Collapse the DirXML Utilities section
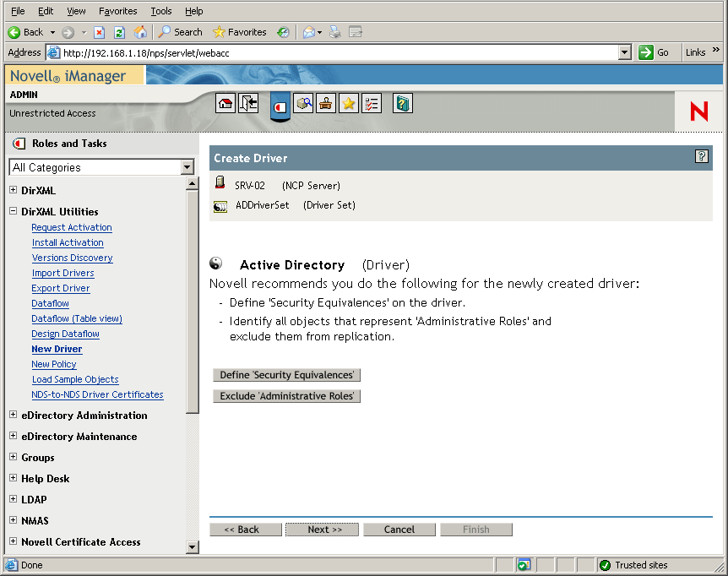Image resolution: width=728 pixels, height=576 pixels. point(13,211)
